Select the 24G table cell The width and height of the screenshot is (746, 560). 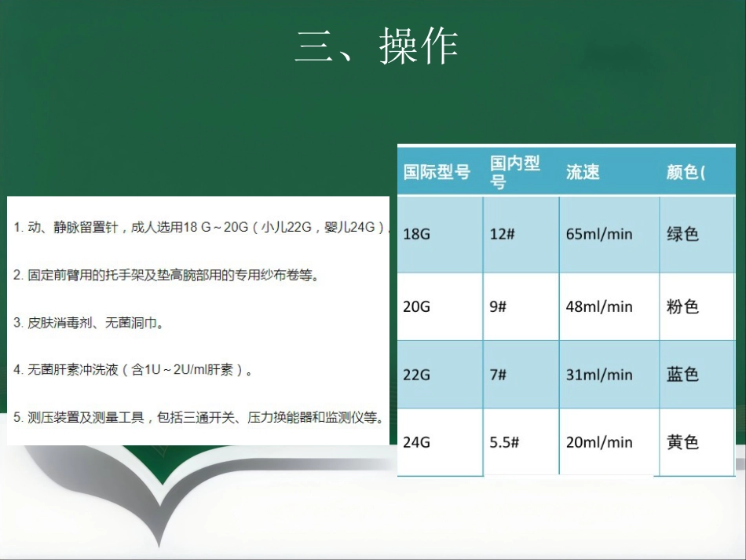point(441,442)
